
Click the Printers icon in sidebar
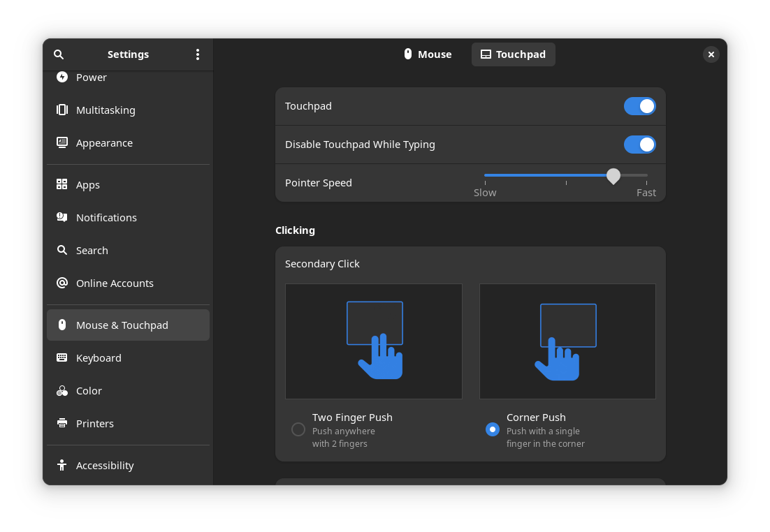click(62, 423)
